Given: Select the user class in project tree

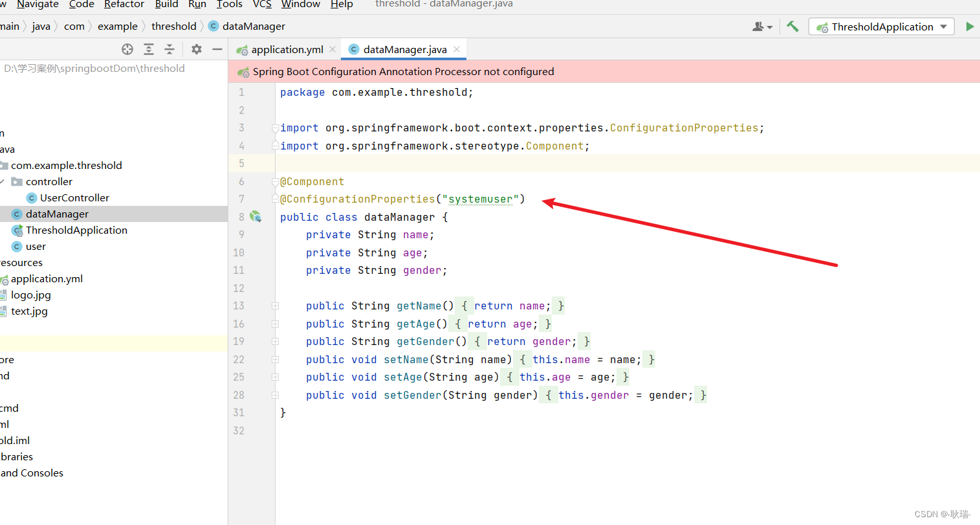Looking at the screenshot, I should point(34,246).
